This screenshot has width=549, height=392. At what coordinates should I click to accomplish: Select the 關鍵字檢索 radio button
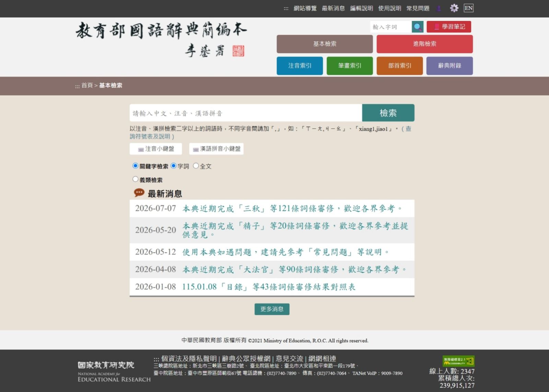[x=135, y=166]
